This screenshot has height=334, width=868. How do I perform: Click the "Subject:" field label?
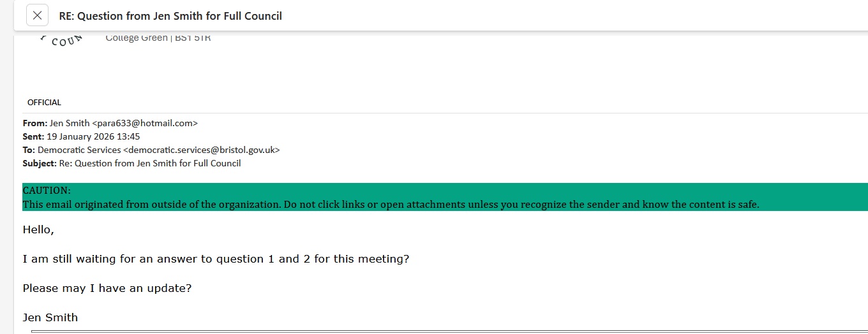tap(40, 164)
